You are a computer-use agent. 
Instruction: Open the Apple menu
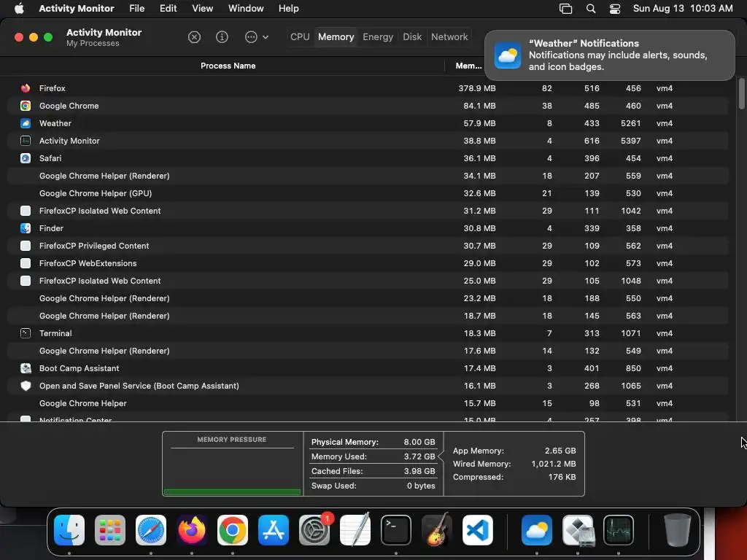tap(19, 9)
